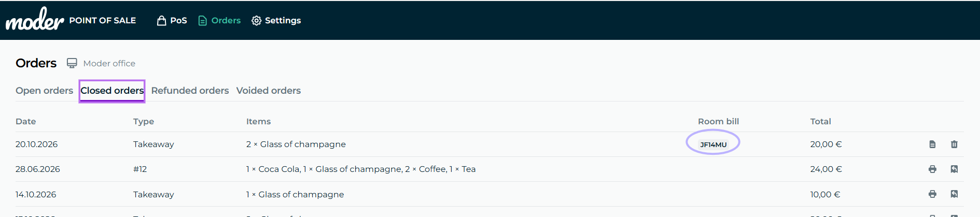Refund the 28.06.2026 order via receipt-arrow icon
The height and width of the screenshot is (217, 980).
point(954,169)
